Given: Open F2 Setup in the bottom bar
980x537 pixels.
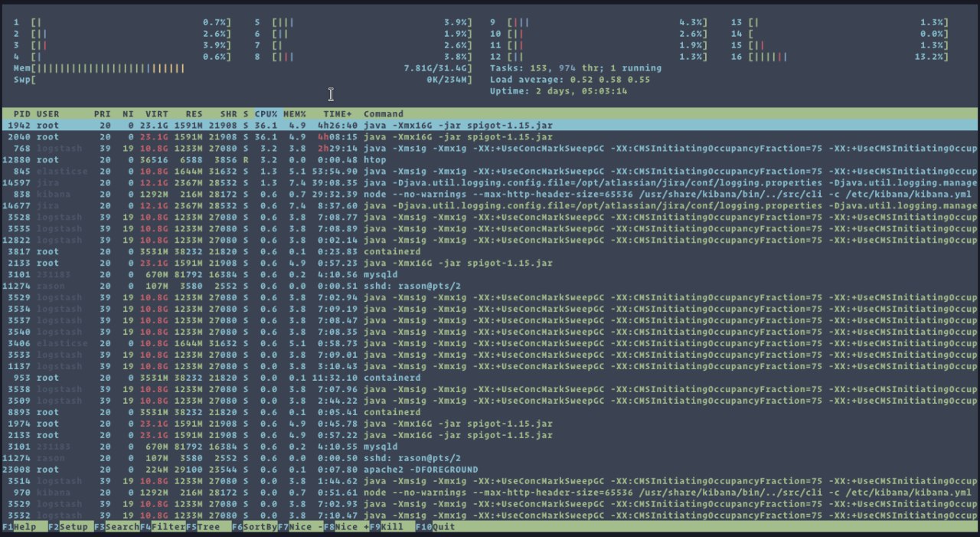Looking at the screenshot, I should coord(67,527).
